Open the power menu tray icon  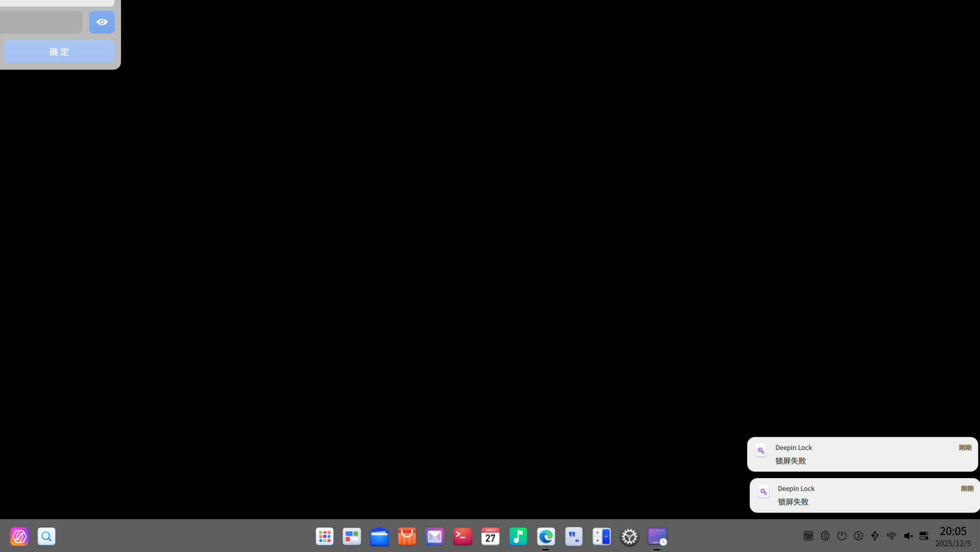pos(842,536)
